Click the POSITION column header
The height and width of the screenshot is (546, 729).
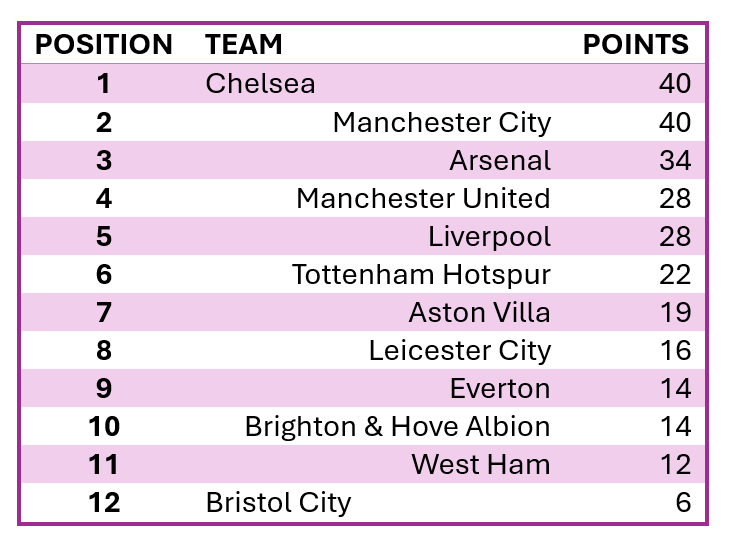tap(104, 45)
